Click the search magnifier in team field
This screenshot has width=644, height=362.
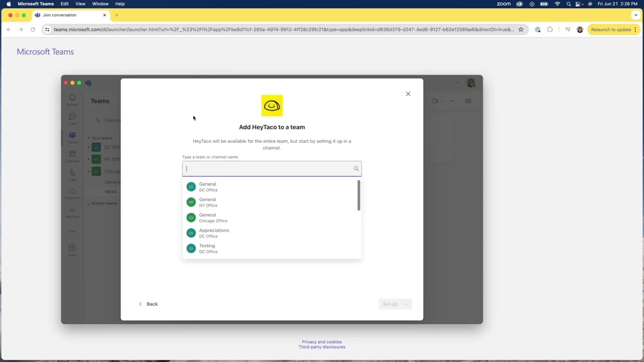click(356, 169)
